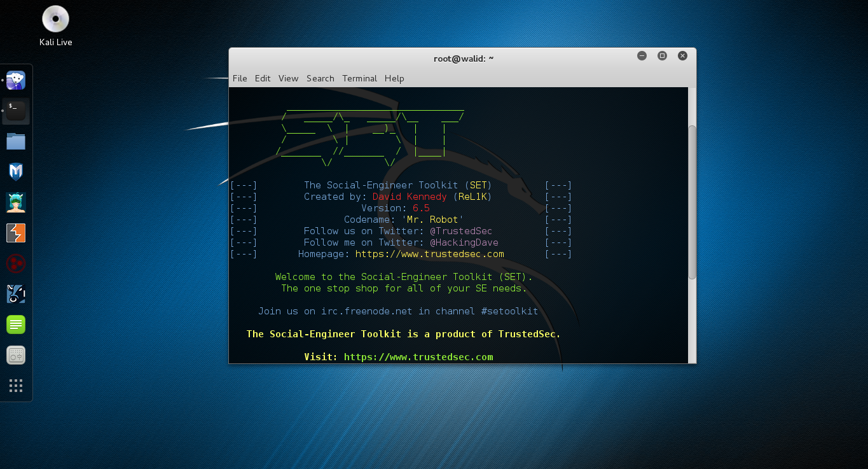Open Burp Suite from the dock
The image size is (868, 469).
pyautogui.click(x=16, y=233)
